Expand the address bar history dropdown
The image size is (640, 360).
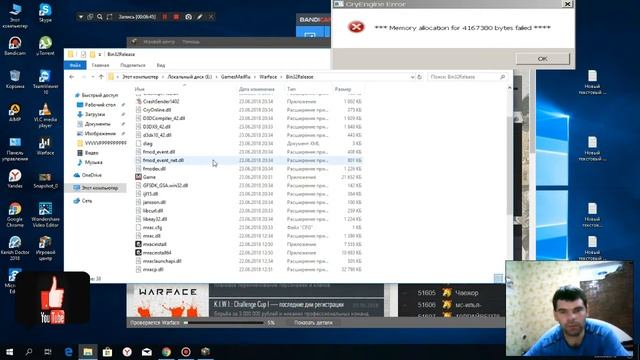click(412, 77)
